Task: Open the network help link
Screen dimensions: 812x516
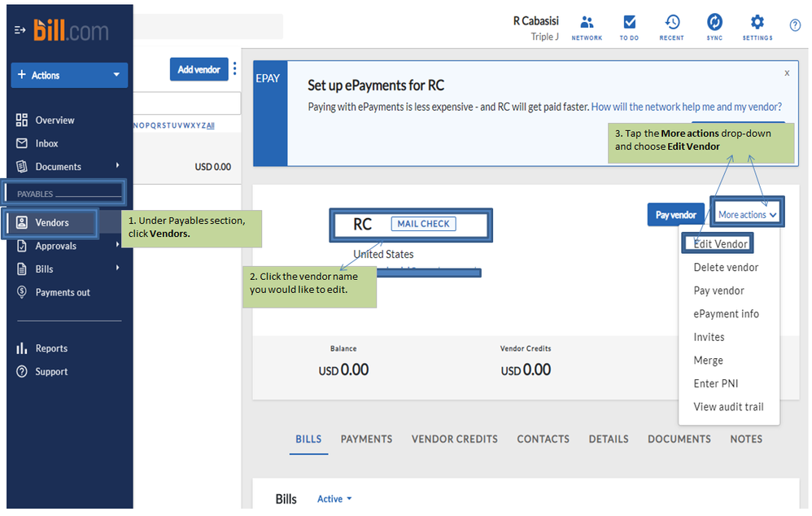Action: pos(686,107)
